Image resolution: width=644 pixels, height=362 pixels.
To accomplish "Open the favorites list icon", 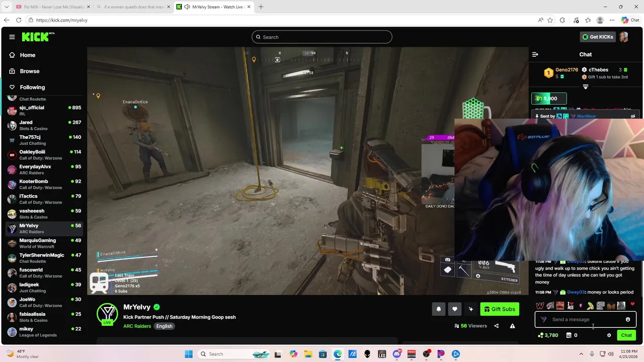I will coord(588,20).
